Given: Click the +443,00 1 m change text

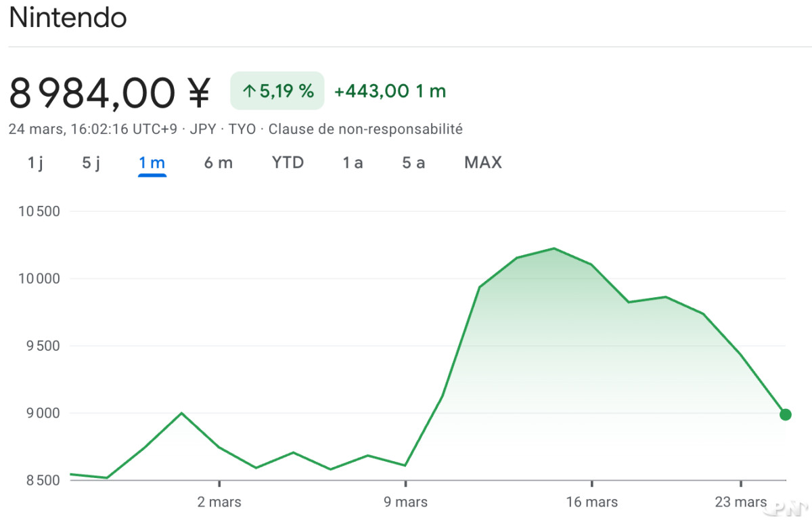Looking at the screenshot, I should click(390, 91).
